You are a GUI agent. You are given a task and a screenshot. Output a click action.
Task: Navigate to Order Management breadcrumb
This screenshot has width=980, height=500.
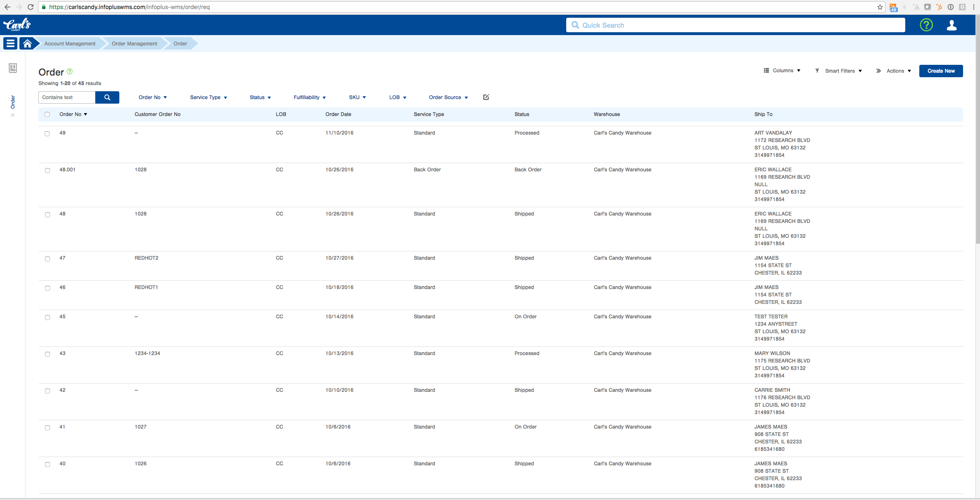coord(134,43)
